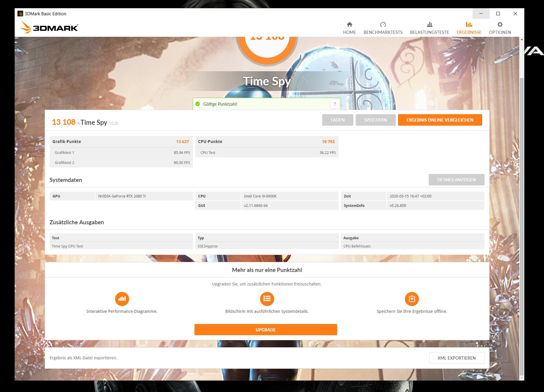Maximize the 3DMark window
The height and width of the screenshot is (392, 544).
coord(498,14)
